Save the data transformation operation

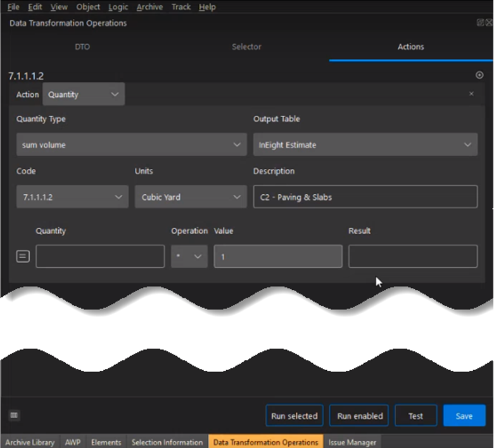464,416
